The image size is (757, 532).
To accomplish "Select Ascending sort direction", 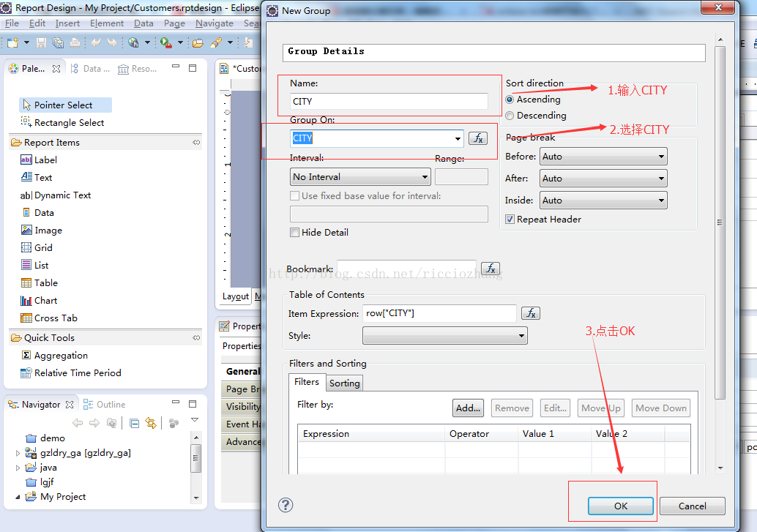I will point(510,100).
